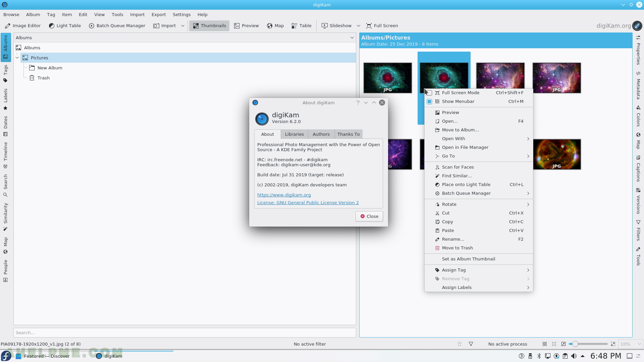Open the clipboard icon in system tray

coord(565,356)
